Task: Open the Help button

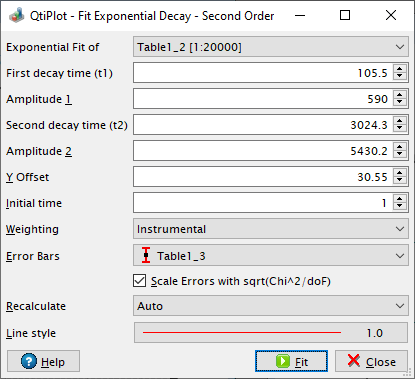Action: 43,361
